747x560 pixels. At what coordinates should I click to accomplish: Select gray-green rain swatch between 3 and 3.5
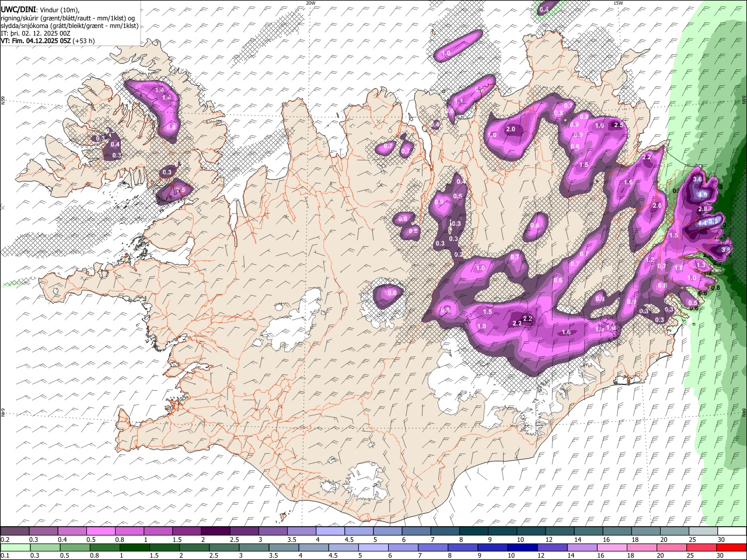pos(254,547)
